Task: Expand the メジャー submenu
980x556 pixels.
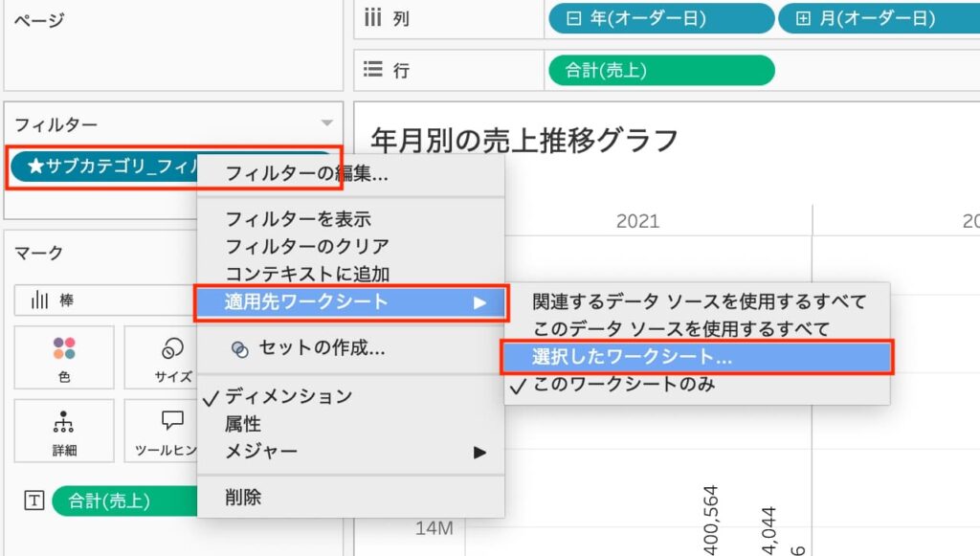Action: tap(350, 451)
